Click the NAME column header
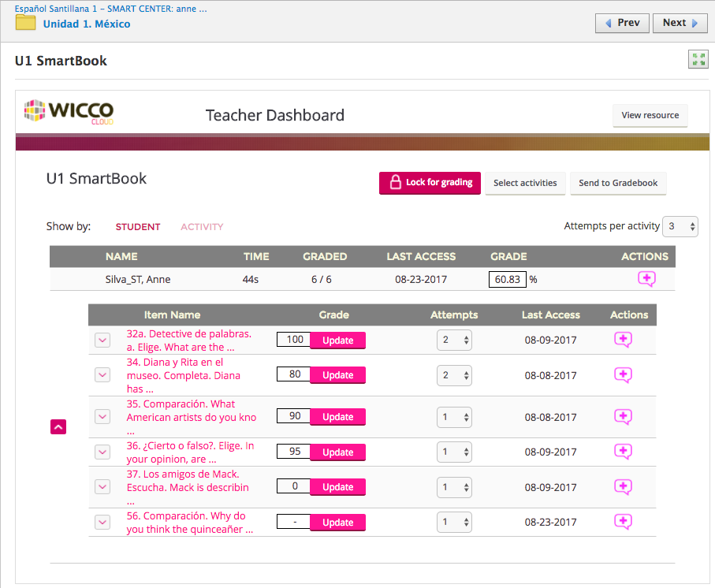The height and width of the screenshot is (588, 715). click(x=121, y=257)
